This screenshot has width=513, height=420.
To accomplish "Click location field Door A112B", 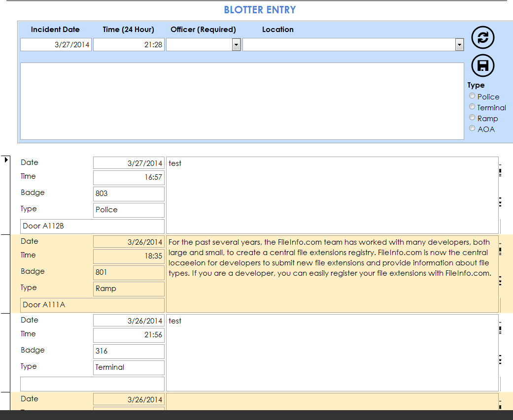I will click(92, 226).
